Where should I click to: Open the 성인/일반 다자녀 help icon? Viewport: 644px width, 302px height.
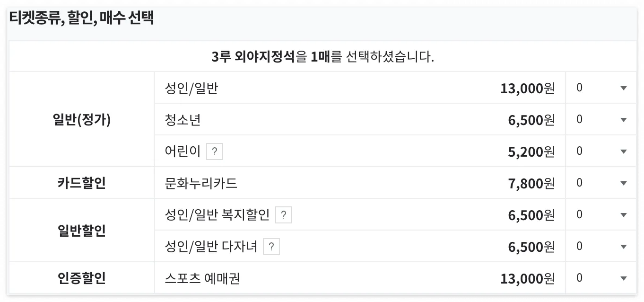tap(272, 246)
